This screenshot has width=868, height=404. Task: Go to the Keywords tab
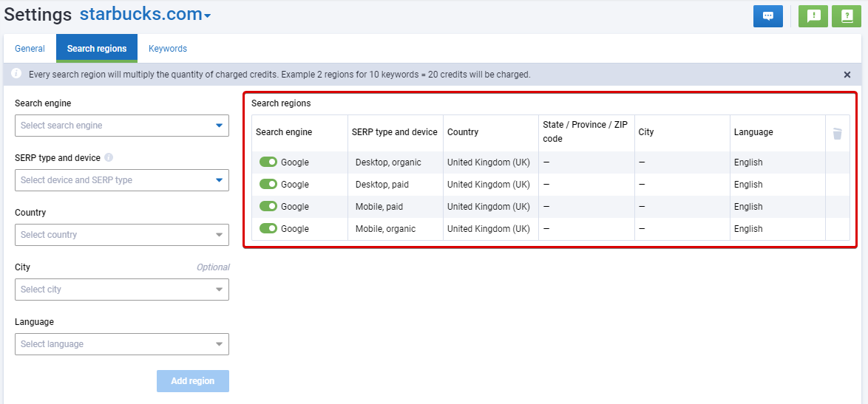pos(168,49)
